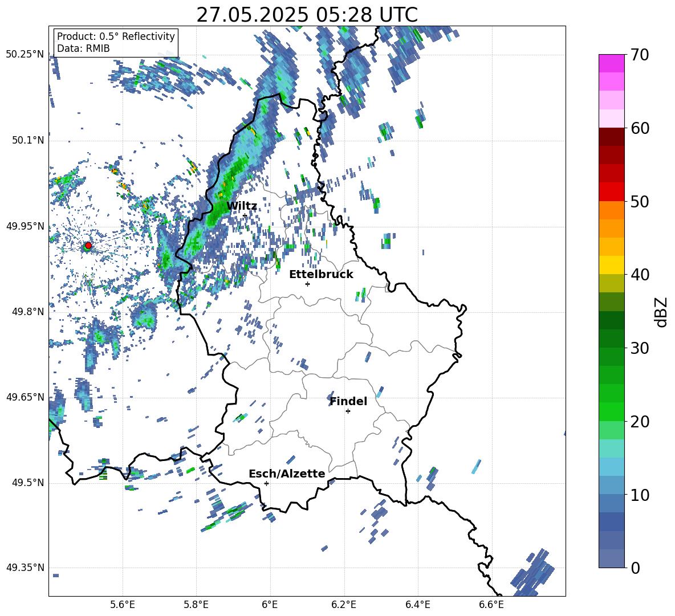This screenshot has height=616, width=675.
Task: Click the longitude label 6.2°E
Action: click(344, 605)
